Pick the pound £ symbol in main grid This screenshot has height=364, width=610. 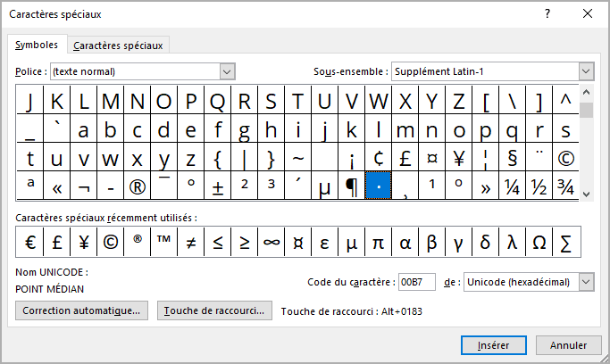[405, 157]
